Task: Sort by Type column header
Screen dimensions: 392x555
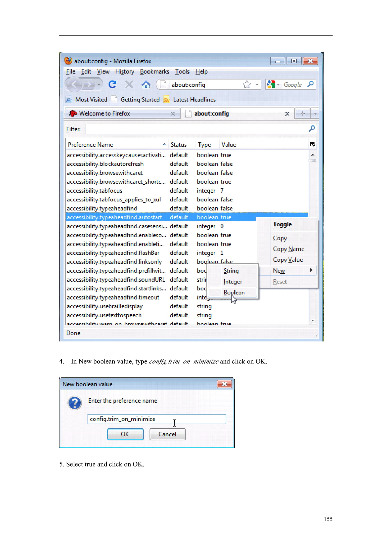Action: tap(208, 145)
